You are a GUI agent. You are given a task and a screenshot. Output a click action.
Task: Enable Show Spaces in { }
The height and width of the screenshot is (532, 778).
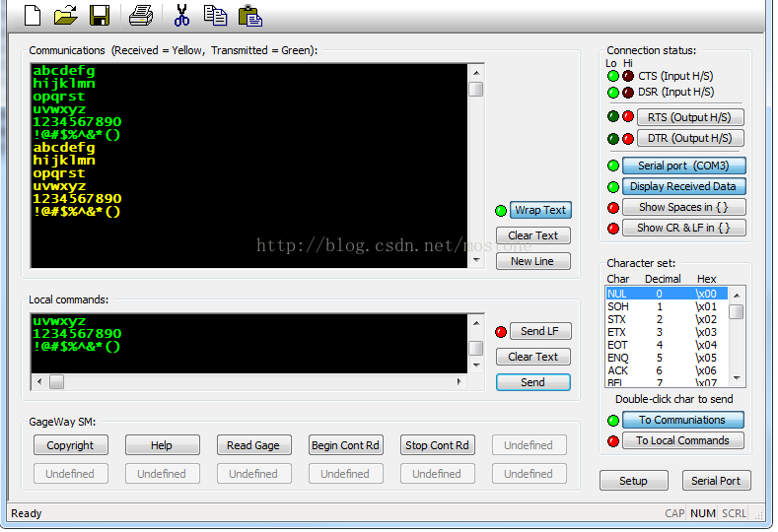click(x=683, y=207)
